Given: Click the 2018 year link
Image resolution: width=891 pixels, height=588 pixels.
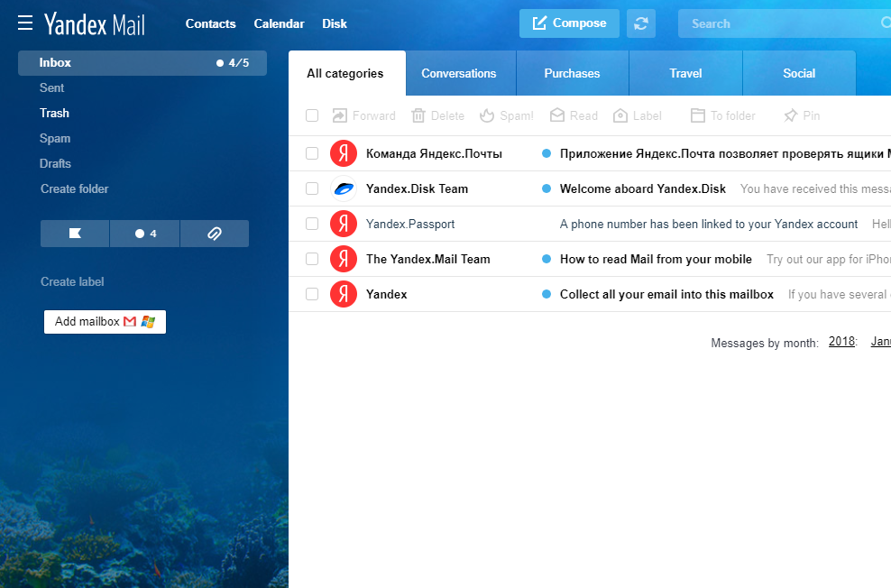Looking at the screenshot, I should pos(841,342).
